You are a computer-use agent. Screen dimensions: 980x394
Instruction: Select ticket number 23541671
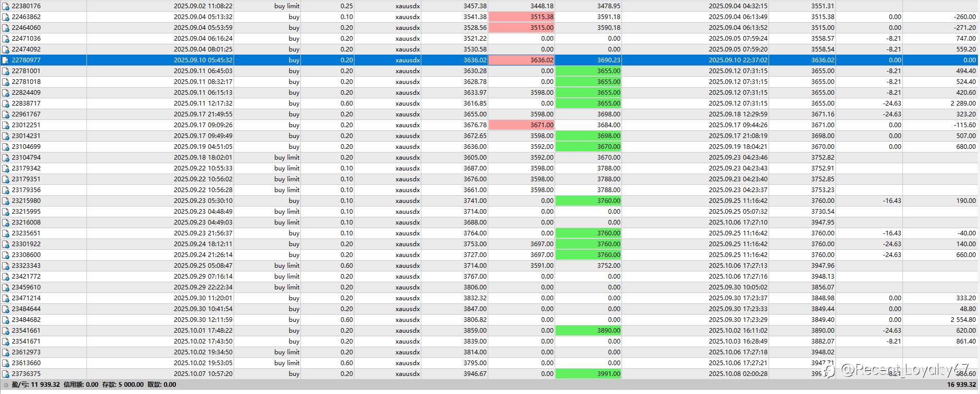point(26,341)
